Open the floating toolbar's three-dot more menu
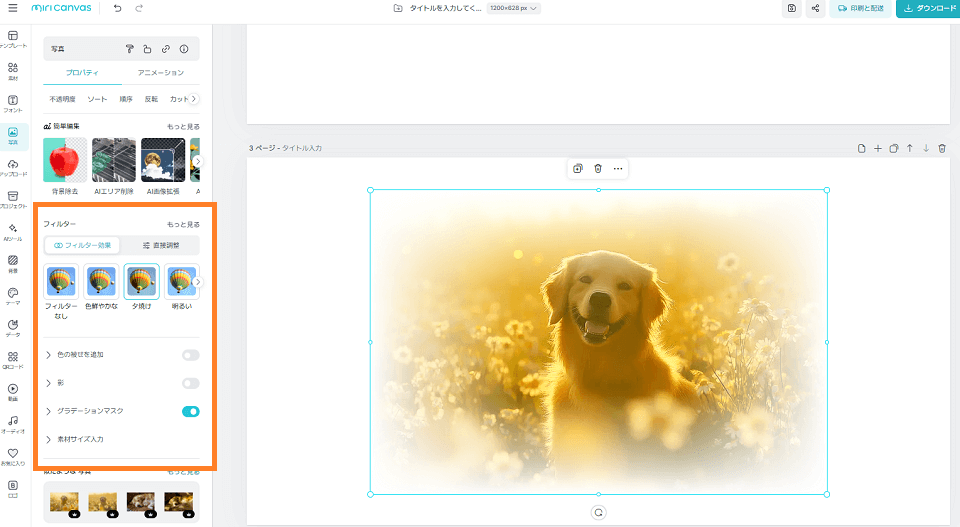The image size is (960, 527). pos(618,168)
